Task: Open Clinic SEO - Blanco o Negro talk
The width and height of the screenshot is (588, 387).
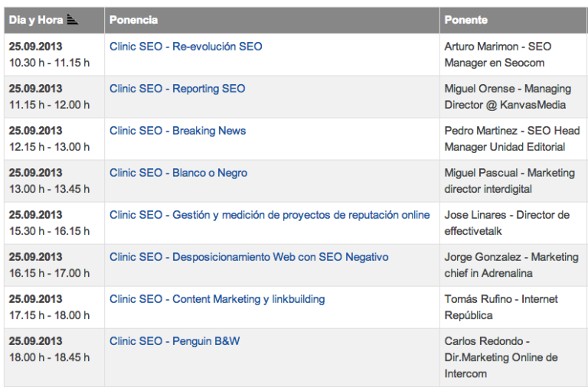Action: point(178,173)
